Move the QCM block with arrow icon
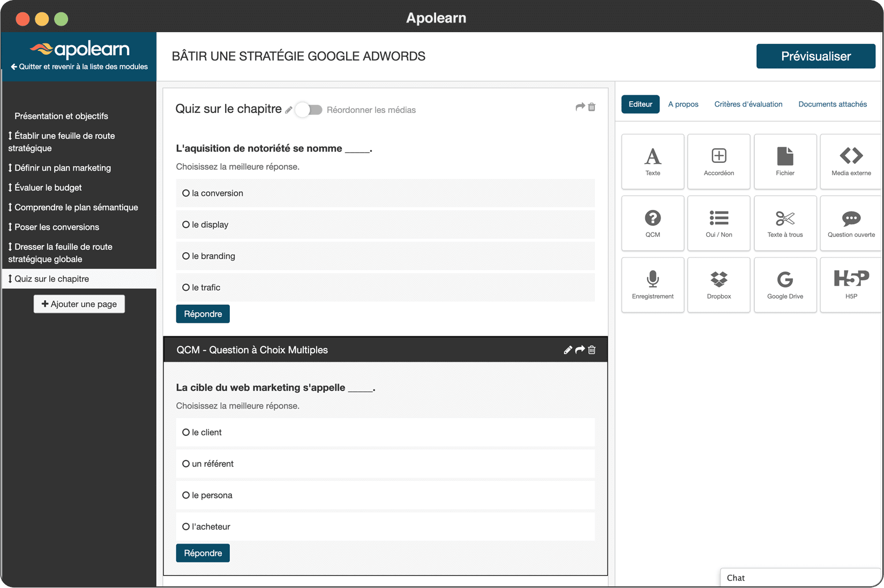The width and height of the screenshot is (884, 588). 580,350
